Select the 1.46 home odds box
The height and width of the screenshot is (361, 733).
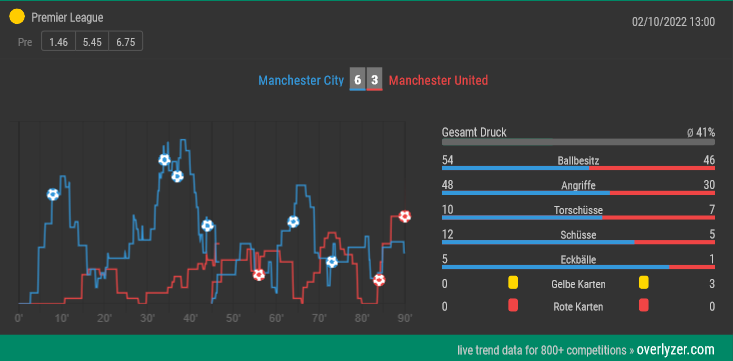click(58, 42)
